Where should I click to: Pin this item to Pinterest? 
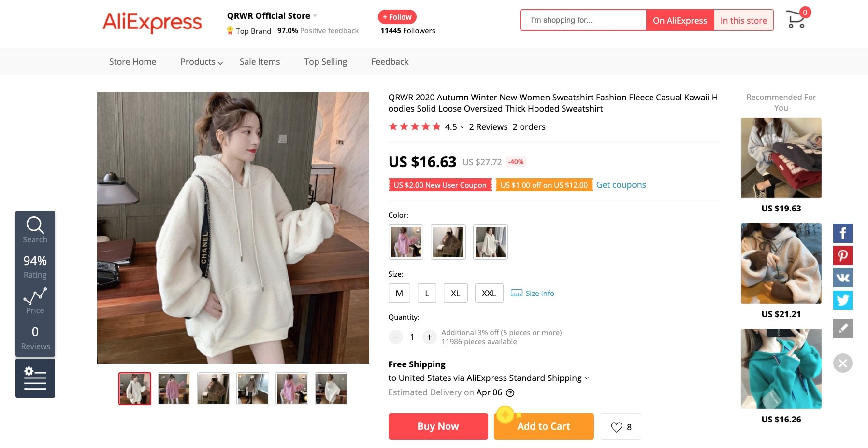[x=842, y=255]
